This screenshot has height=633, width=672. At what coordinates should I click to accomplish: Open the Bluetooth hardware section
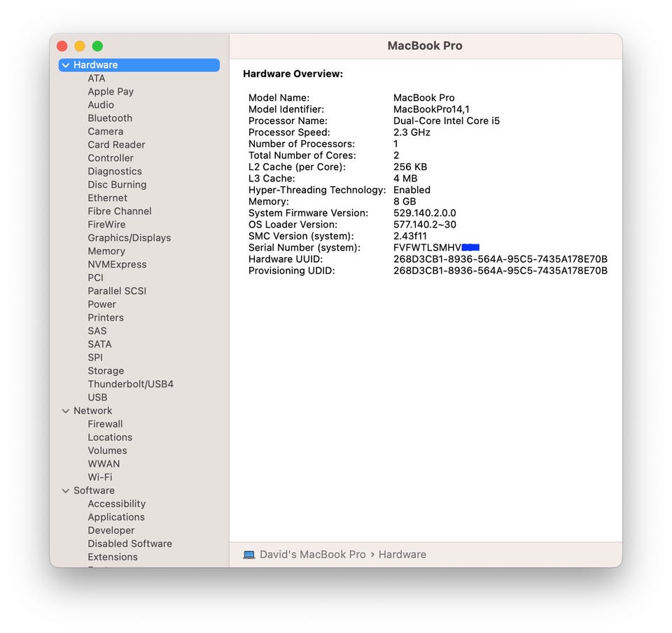[110, 118]
